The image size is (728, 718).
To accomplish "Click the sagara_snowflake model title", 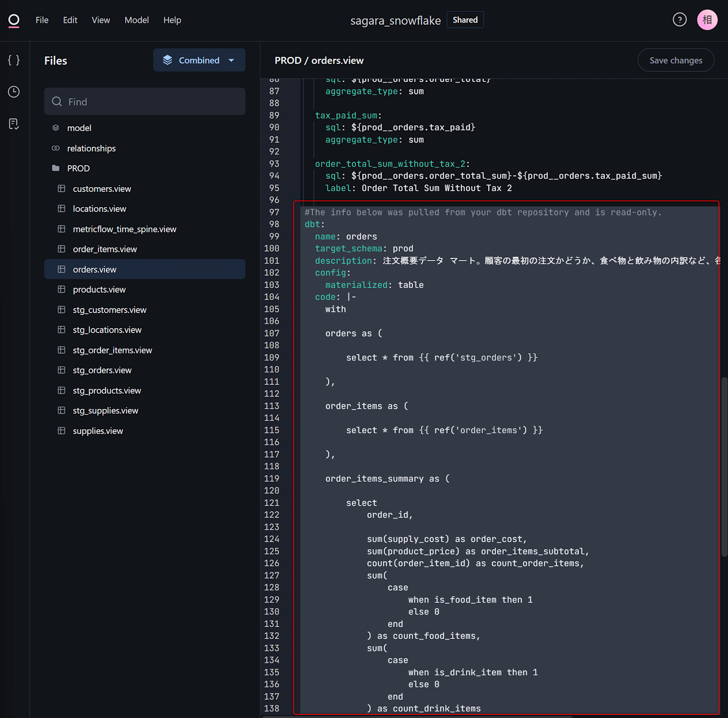I will pos(395,20).
